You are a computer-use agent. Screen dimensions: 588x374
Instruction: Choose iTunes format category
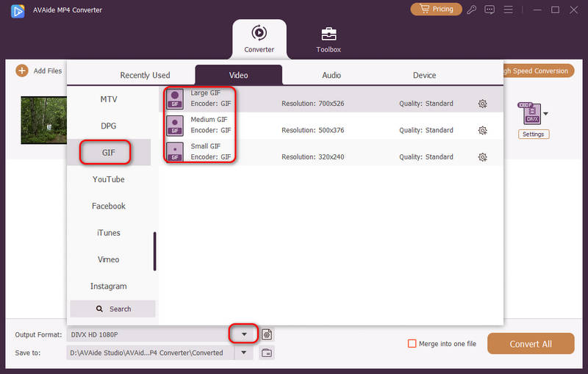pos(109,233)
